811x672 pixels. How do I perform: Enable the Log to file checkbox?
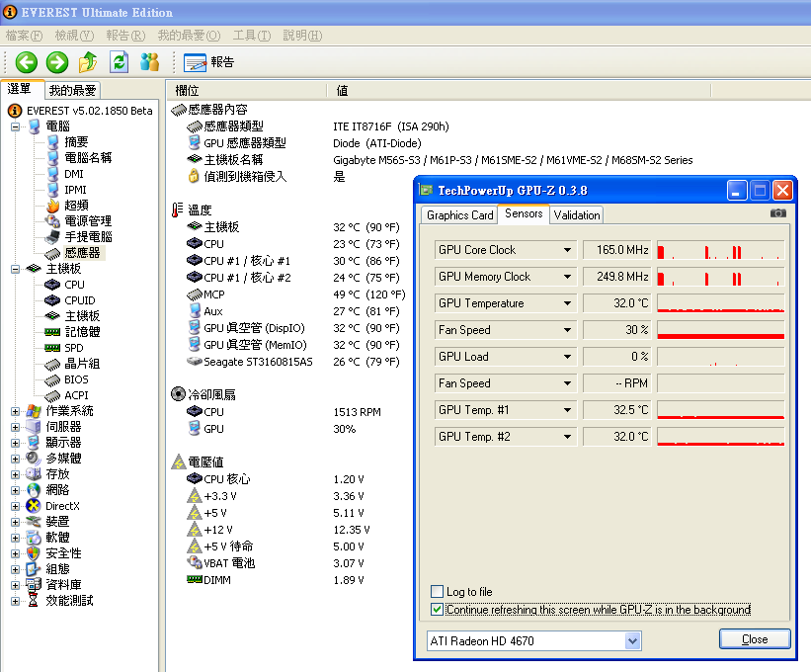coord(437,591)
